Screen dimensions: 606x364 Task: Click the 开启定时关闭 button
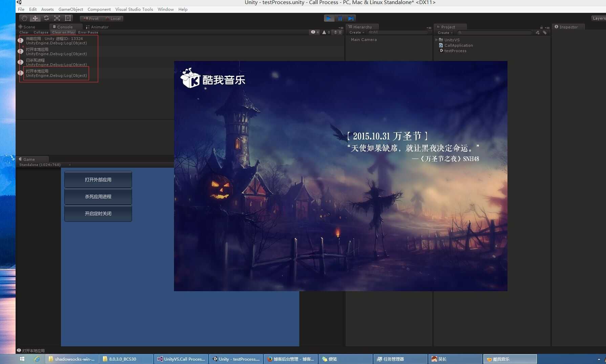98,214
